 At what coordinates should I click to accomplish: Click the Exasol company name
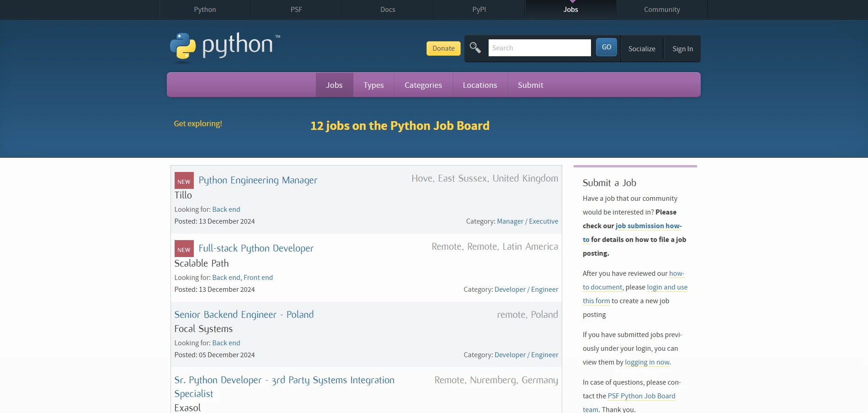pos(187,408)
